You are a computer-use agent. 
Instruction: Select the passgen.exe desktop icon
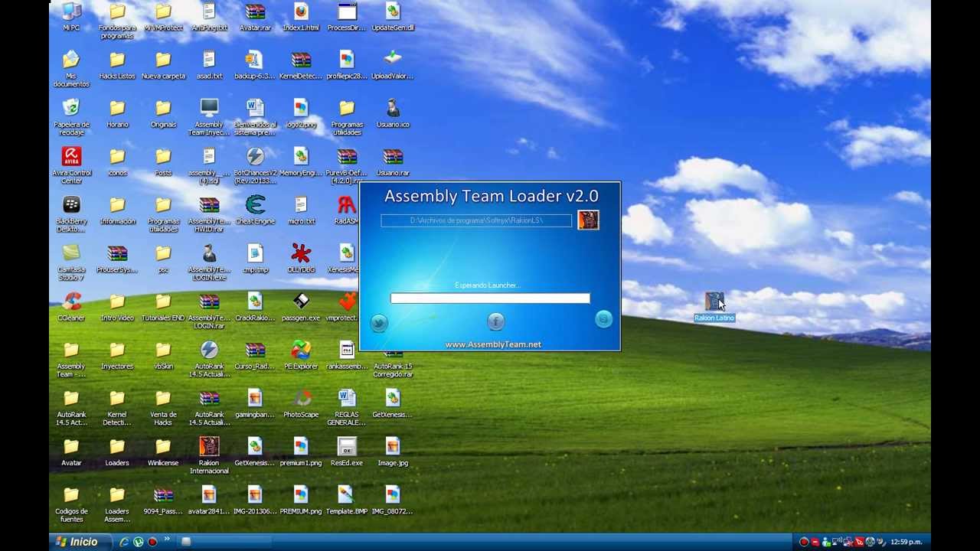point(301,306)
